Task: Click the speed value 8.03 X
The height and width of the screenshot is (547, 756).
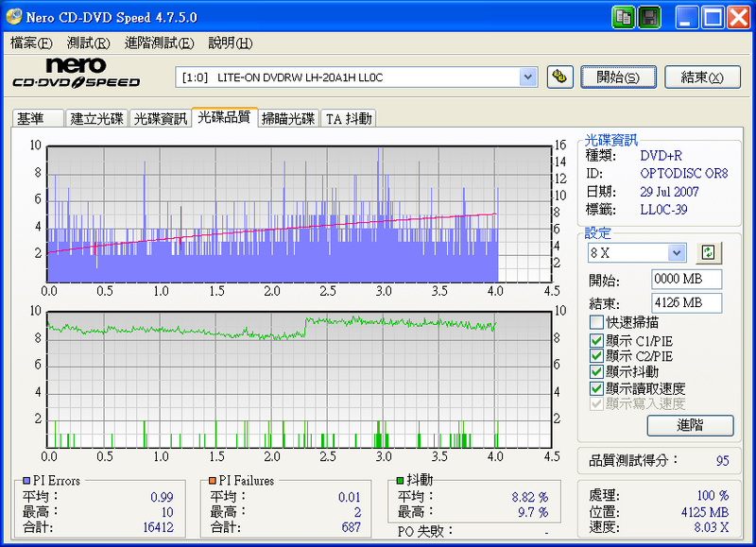Action: pyautogui.click(x=712, y=527)
